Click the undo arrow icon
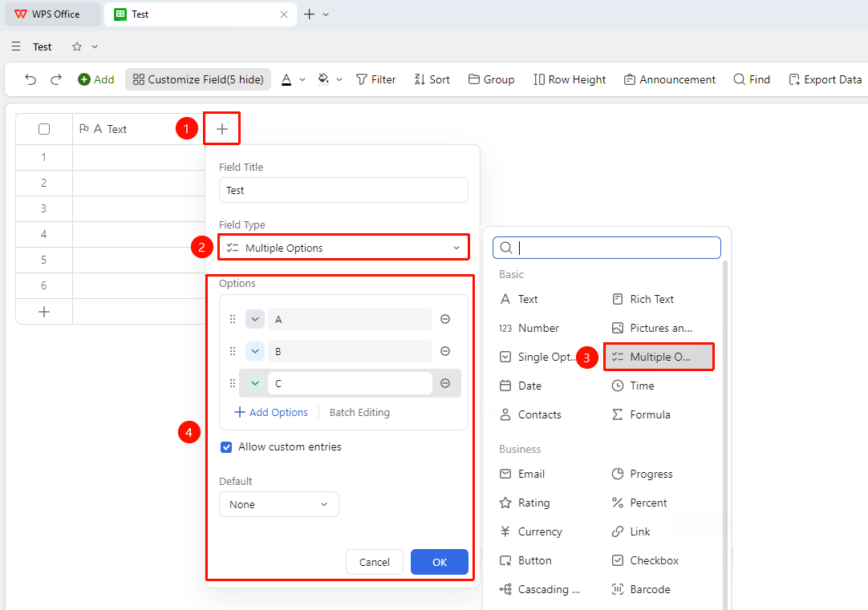This screenshot has width=868, height=610. tap(30, 79)
